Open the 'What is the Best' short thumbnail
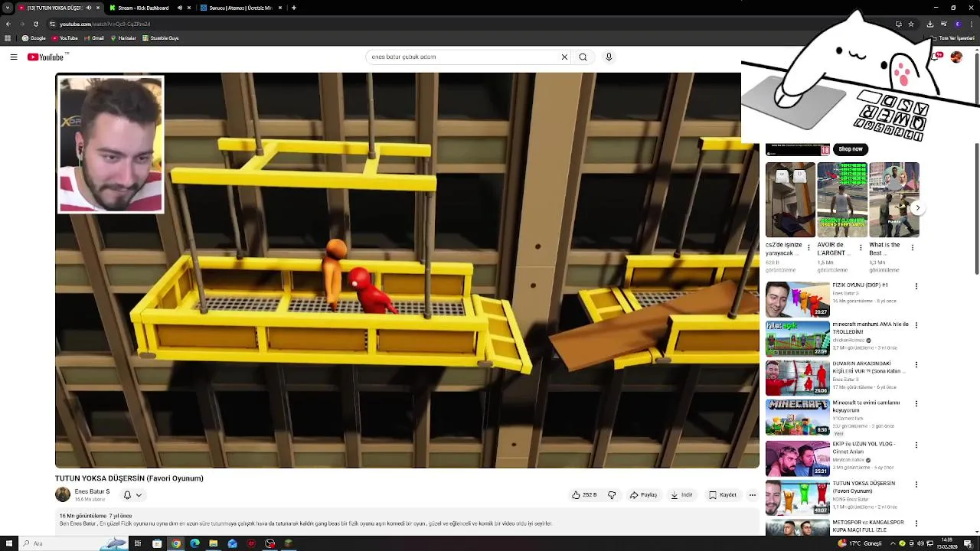 (x=894, y=200)
